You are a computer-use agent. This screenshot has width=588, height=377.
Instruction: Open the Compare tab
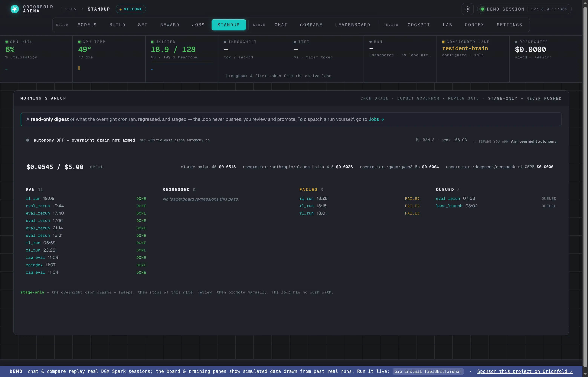coord(311,25)
